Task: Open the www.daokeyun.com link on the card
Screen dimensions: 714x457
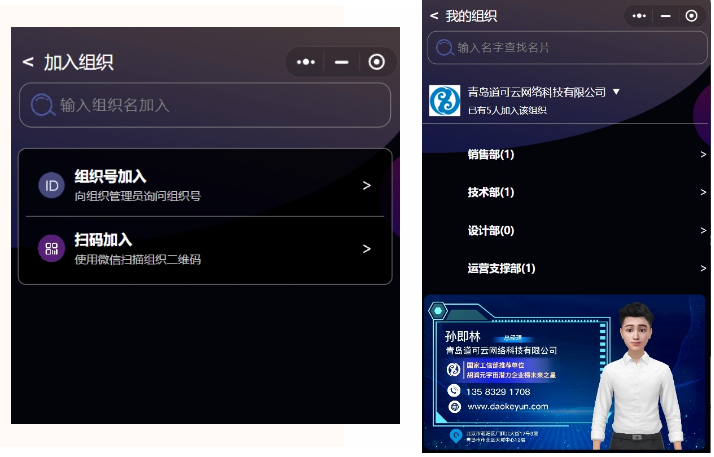Action: tap(507, 407)
